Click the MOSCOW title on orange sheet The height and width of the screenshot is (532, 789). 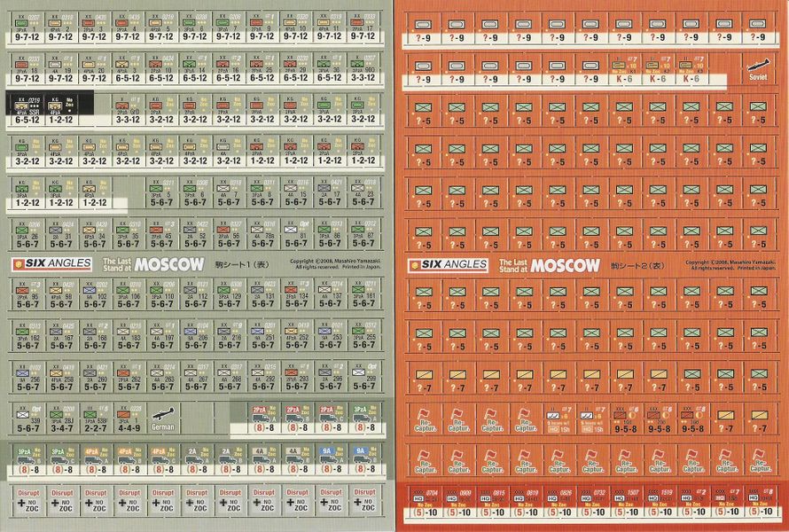[569, 264]
